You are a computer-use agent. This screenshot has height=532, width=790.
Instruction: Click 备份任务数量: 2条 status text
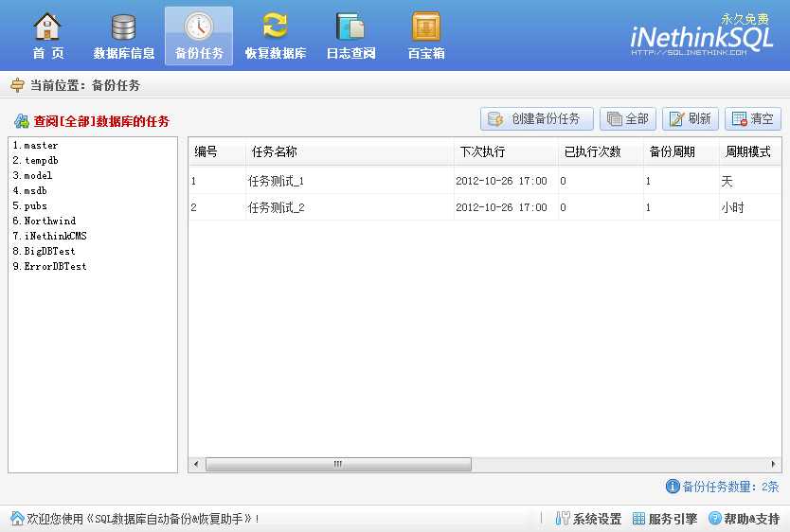click(x=730, y=487)
